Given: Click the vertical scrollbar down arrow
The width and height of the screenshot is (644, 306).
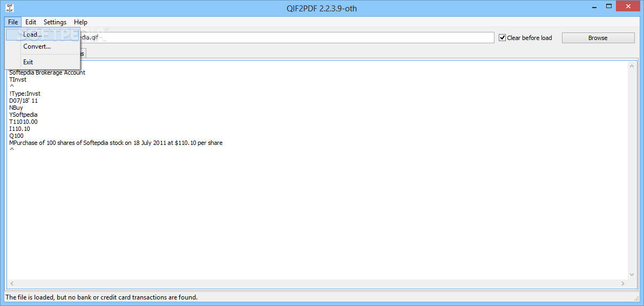Looking at the screenshot, I should click(x=632, y=275).
